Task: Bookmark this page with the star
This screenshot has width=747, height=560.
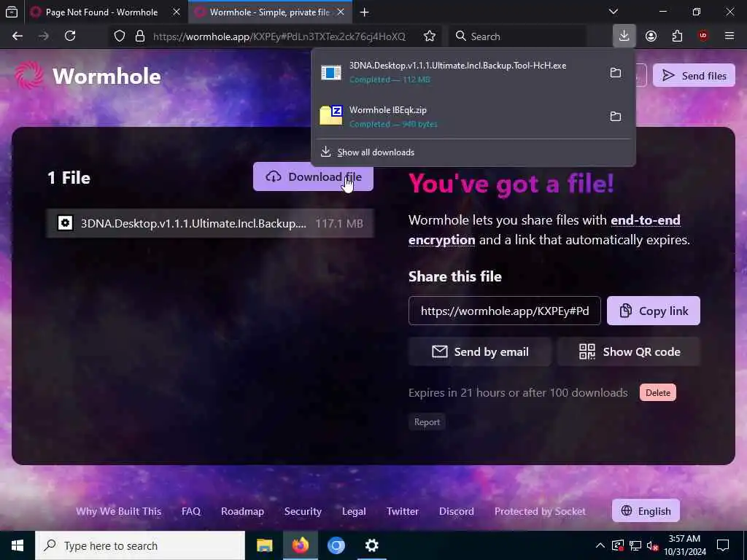Action: 429,36
